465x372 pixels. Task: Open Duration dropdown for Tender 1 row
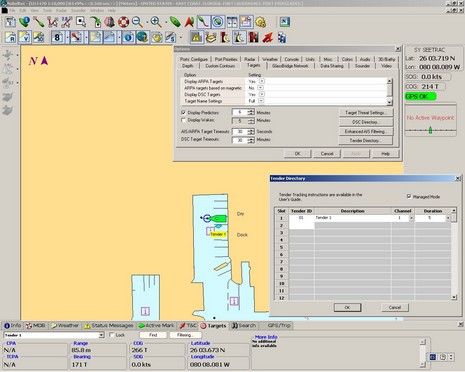click(448, 218)
